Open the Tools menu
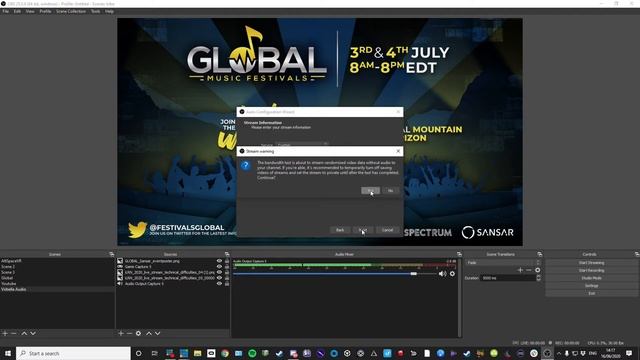This screenshot has height=360, width=640. (x=96, y=11)
